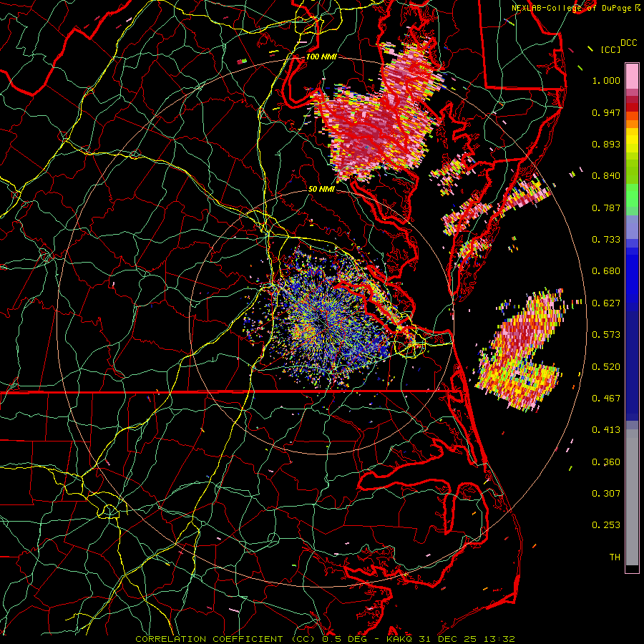The height and width of the screenshot is (644, 644).
Task: Click the 0.627 legend value
Action: click(606, 303)
